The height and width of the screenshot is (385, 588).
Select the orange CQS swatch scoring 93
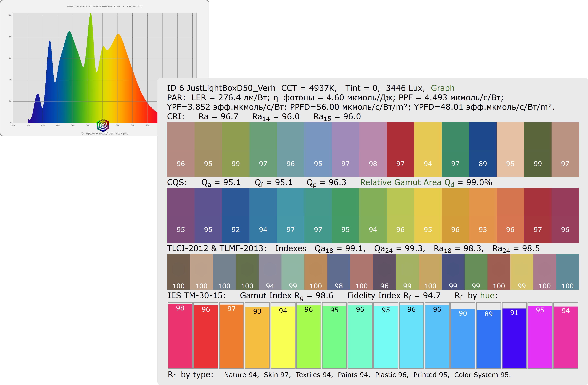pyautogui.click(x=483, y=215)
